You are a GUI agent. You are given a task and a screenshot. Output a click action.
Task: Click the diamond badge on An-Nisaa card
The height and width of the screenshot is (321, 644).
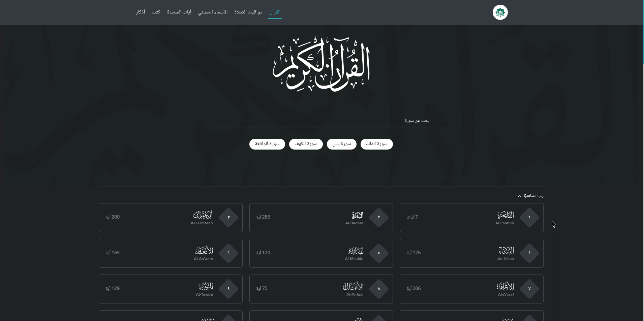tap(529, 253)
